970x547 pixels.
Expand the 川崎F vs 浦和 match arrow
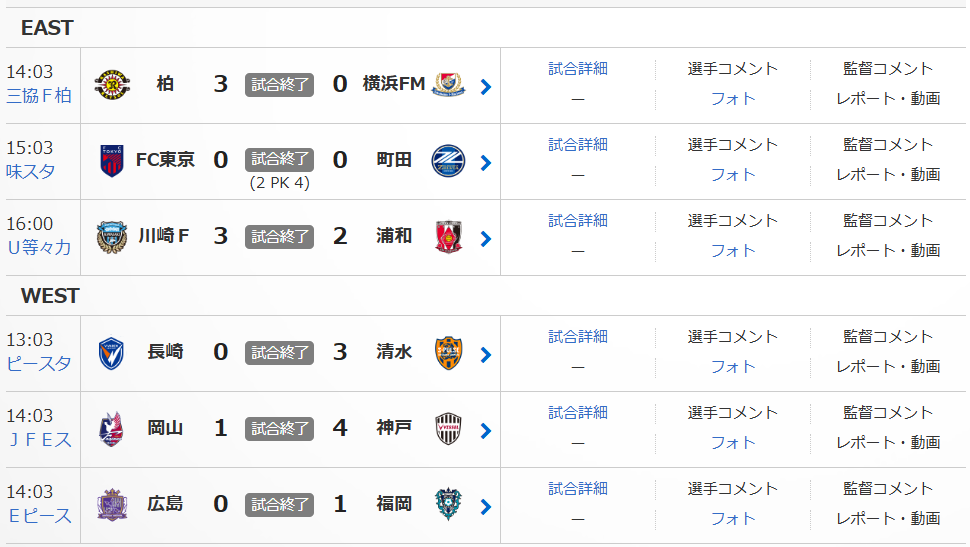tap(486, 239)
